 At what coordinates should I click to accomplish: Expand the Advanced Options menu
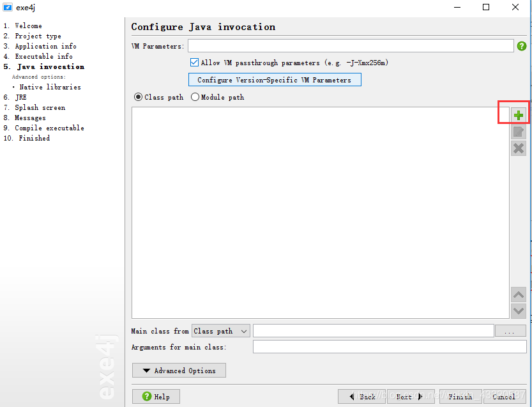coord(179,371)
